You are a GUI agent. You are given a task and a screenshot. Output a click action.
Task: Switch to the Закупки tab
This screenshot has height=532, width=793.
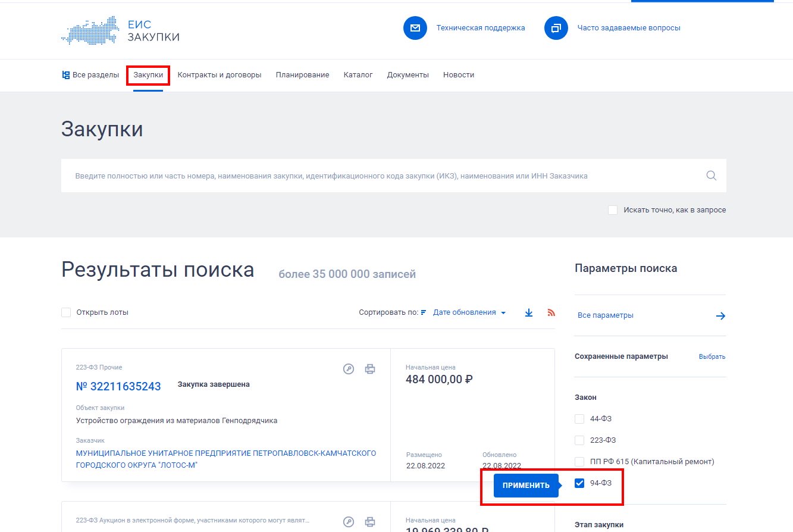[148, 75]
